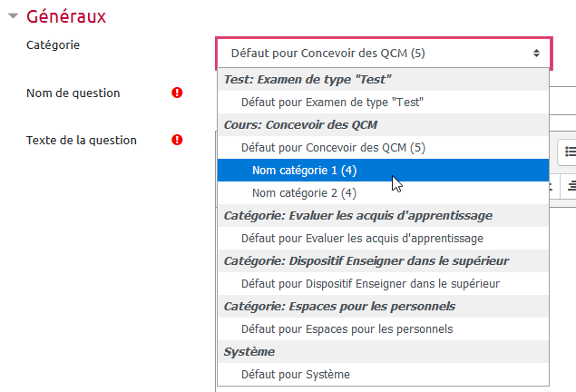Image resolution: width=576 pixels, height=392 pixels.
Task: Click the Nom de question input field
Action: pos(562,94)
